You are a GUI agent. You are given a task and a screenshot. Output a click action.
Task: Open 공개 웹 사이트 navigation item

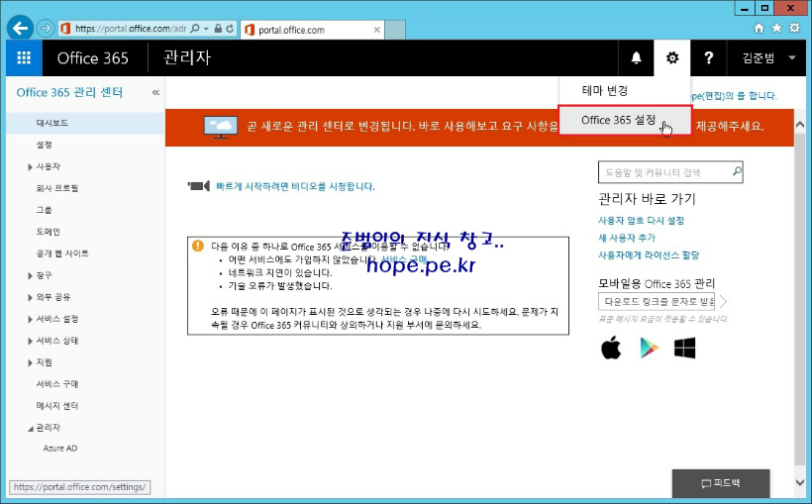point(62,253)
